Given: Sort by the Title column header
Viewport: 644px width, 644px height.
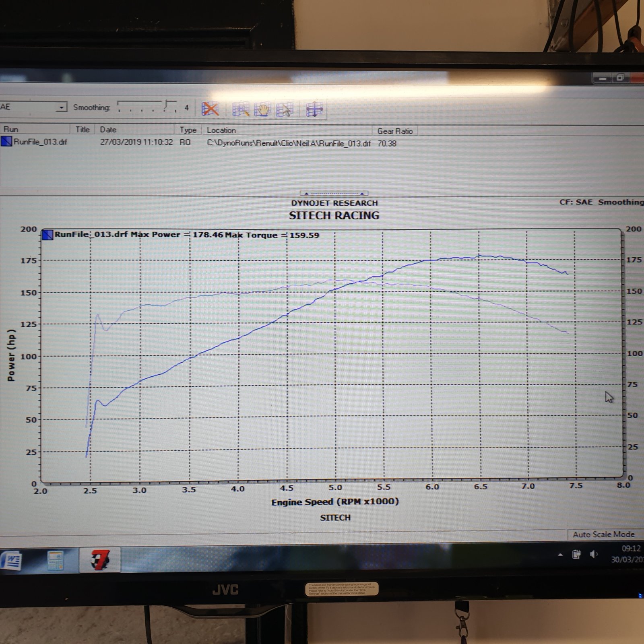Looking at the screenshot, I should coord(83,129).
